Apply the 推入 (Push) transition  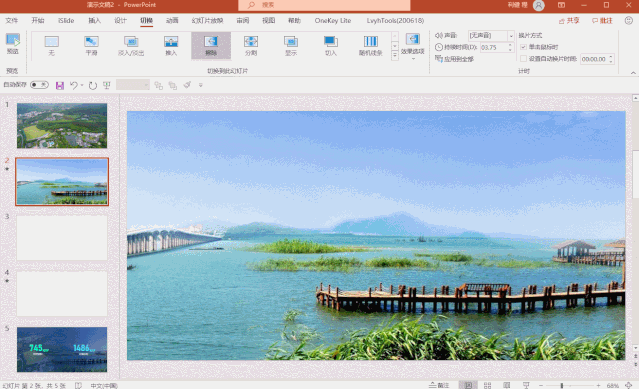[171, 45]
